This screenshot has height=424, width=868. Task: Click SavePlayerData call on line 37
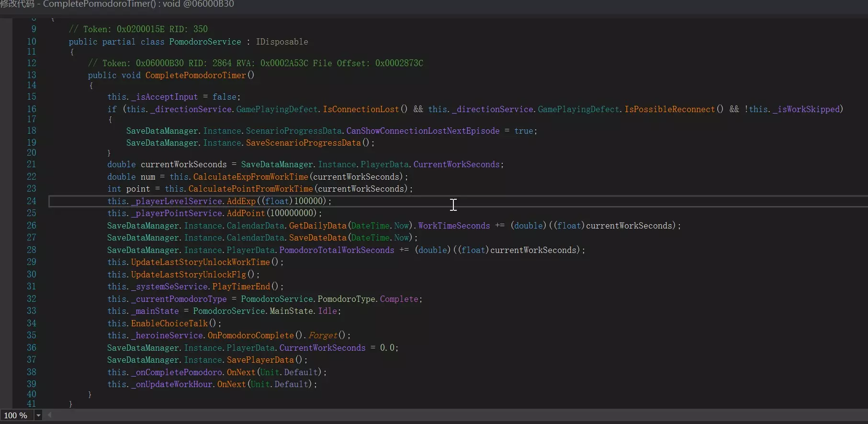pyautogui.click(x=260, y=360)
